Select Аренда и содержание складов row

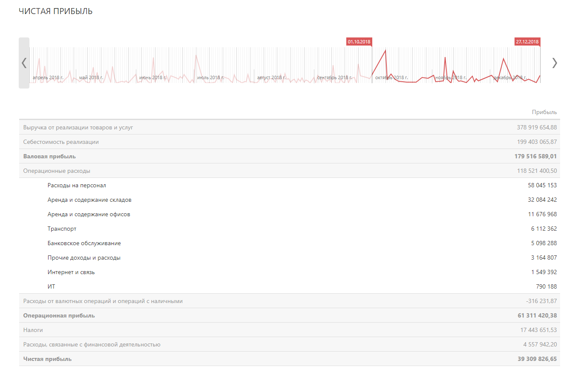[x=89, y=200]
